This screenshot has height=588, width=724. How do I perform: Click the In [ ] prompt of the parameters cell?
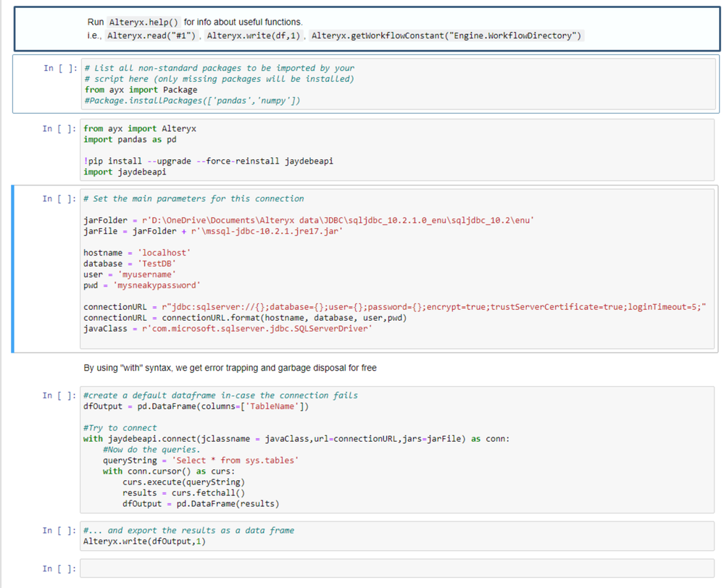point(59,199)
